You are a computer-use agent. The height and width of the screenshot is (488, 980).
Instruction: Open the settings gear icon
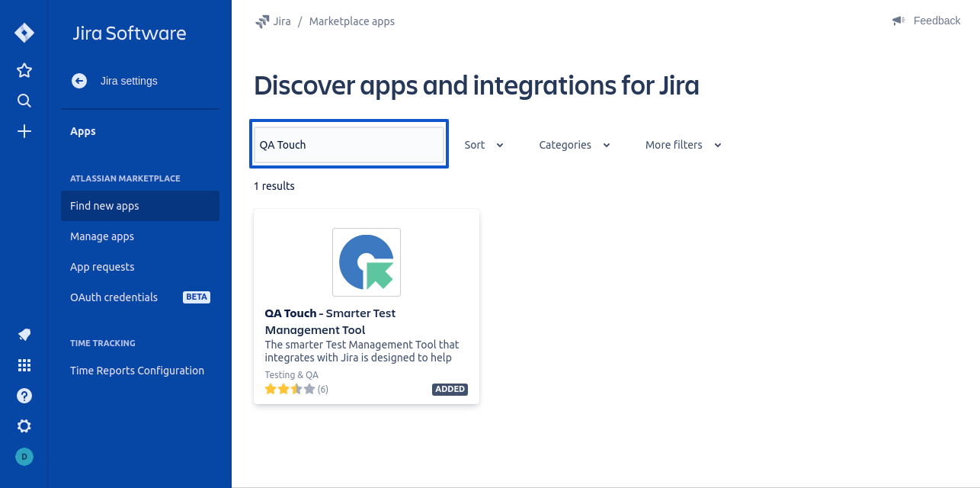24,426
